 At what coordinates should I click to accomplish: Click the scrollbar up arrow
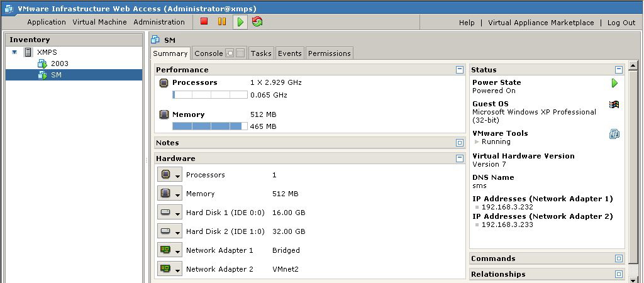633,65
